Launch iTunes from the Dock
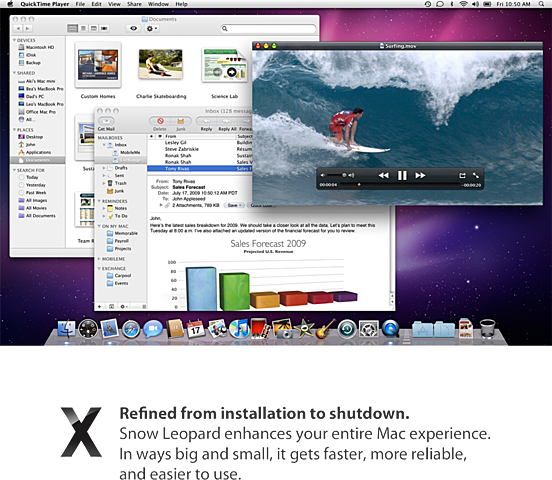This screenshot has width=552, height=480. click(239, 329)
